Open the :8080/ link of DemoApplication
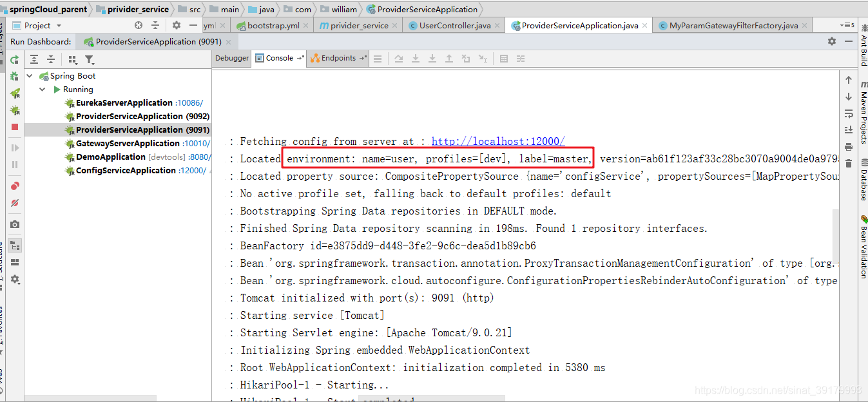868x402 pixels. click(200, 157)
